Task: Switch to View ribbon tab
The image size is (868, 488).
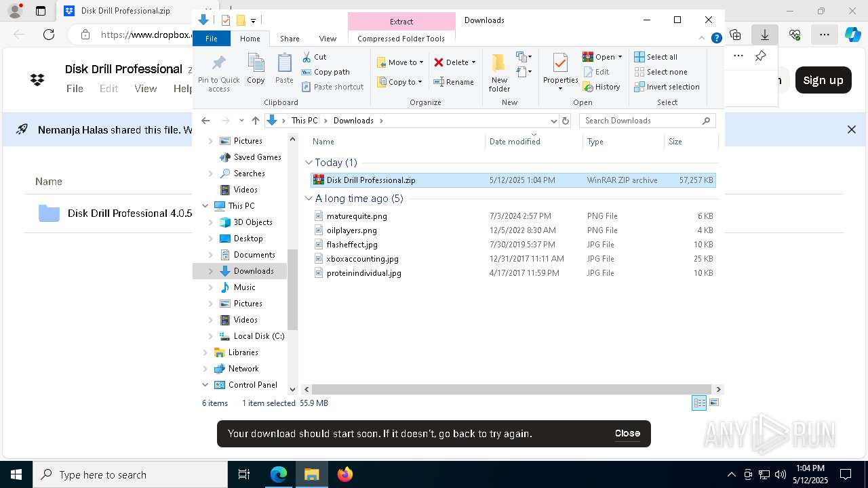Action: [x=328, y=39]
